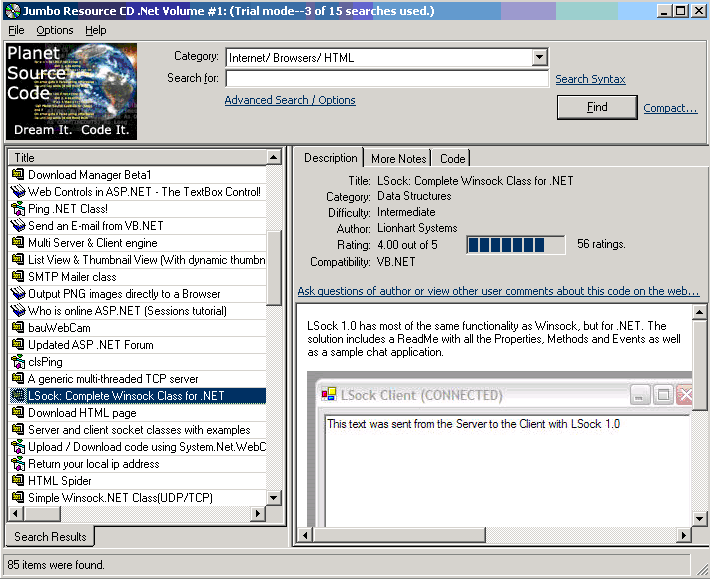Screen dimensions: 710x579
Task: Minimize the Jumbo Resource CD window
Action: click(664, 11)
